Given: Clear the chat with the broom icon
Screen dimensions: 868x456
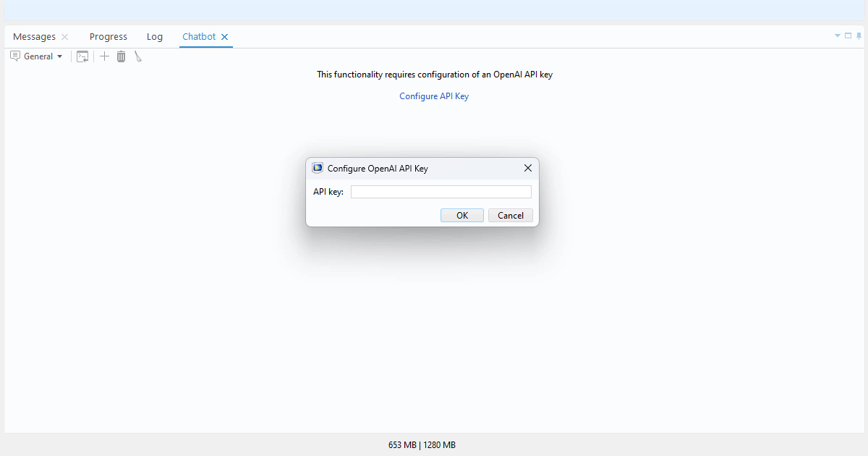Looking at the screenshot, I should click(x=137, y=56).
